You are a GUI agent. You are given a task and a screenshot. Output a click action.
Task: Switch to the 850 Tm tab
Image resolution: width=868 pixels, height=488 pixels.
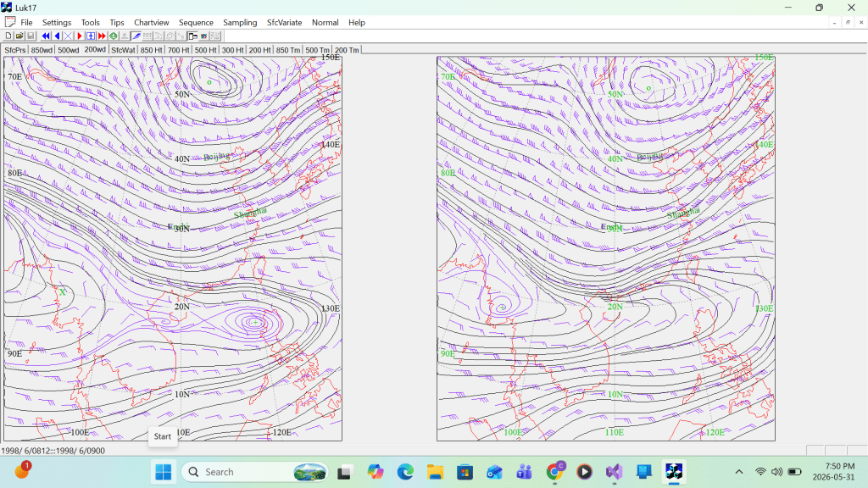click(x=288, y=50)
